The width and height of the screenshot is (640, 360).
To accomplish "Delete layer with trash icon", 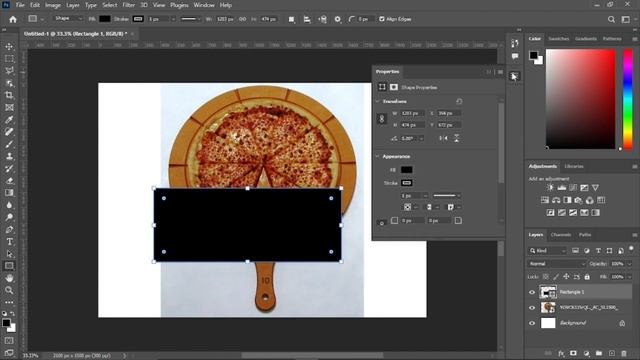I will tap(624, 353).
